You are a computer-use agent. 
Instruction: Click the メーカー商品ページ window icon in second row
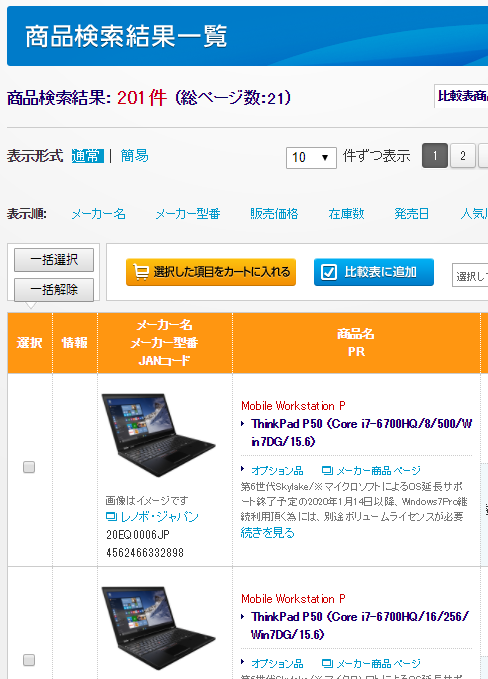coord(328,663)
